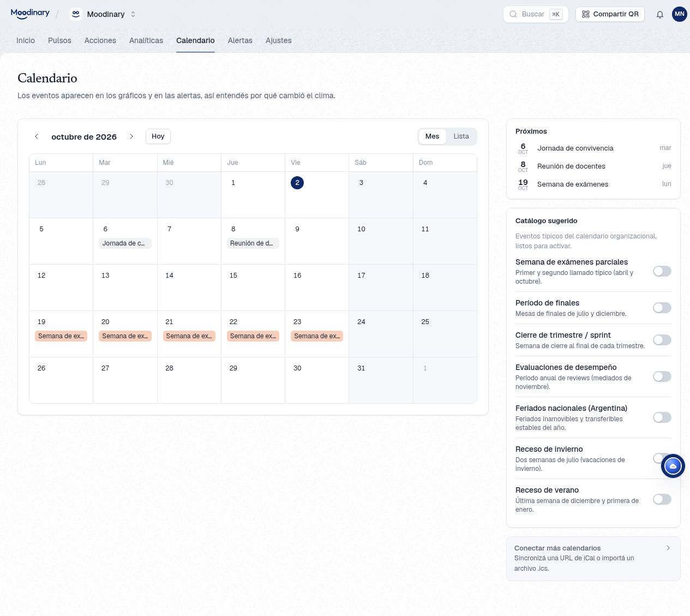Click the Hoy button
690x616 pixels.
[x=158, y=136]
